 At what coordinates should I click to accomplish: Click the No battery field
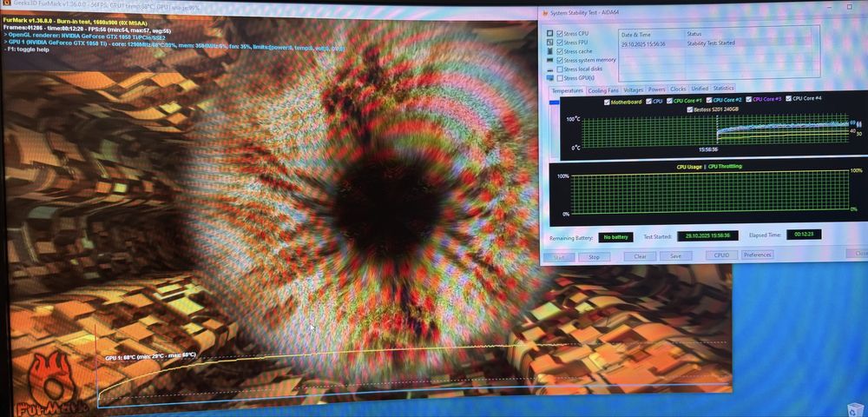pos(616,237)
